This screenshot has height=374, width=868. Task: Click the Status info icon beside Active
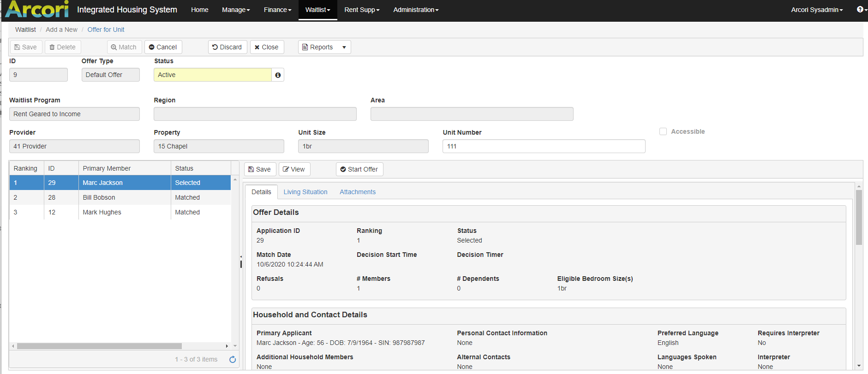point(278,75)
